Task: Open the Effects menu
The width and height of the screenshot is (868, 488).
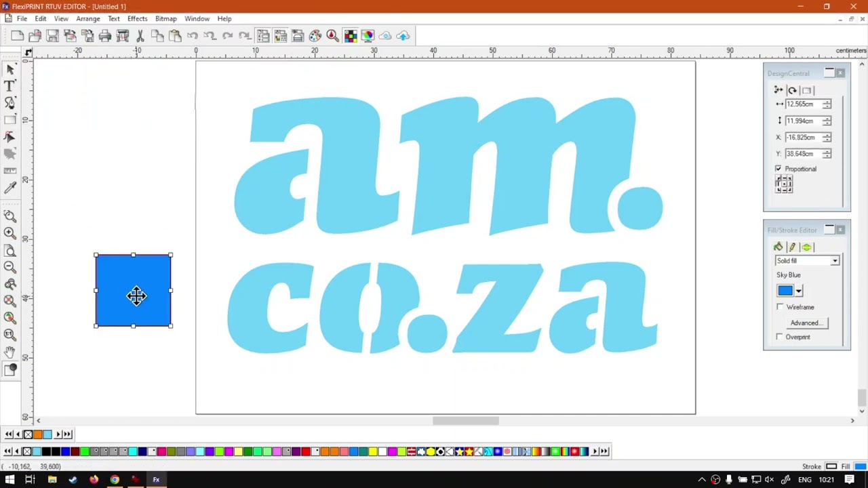Action: pyautogui.click(x=137, y=19)
